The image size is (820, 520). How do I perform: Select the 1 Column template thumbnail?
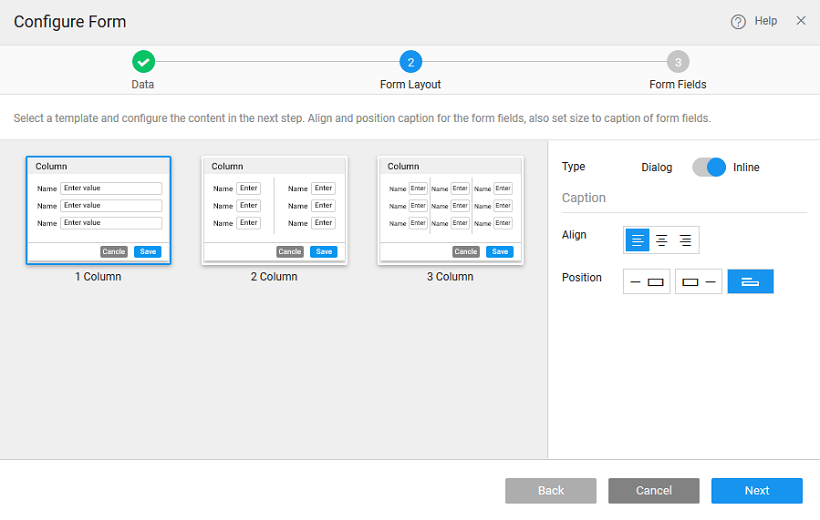click(x=98, y=210)
